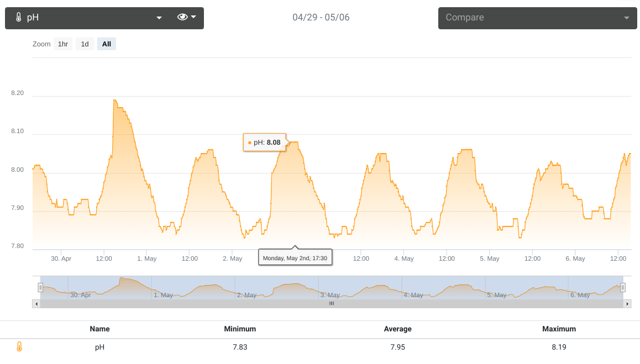Click the right range handle of navigator
The width and height of the screenshot is (640, 364).
tap(623, 288)
